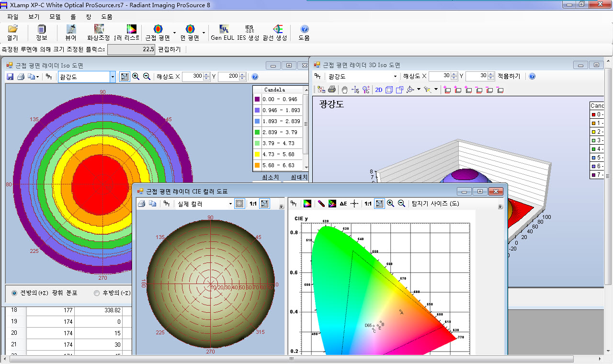The height and width of the screenshot is (364, 613).
Task: Print the CIE color chart left pane
Action: coord(142,204)
